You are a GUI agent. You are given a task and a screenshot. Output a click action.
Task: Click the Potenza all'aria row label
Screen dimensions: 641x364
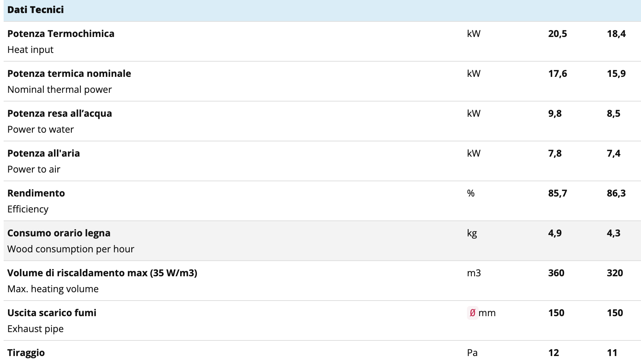(44, 153)
